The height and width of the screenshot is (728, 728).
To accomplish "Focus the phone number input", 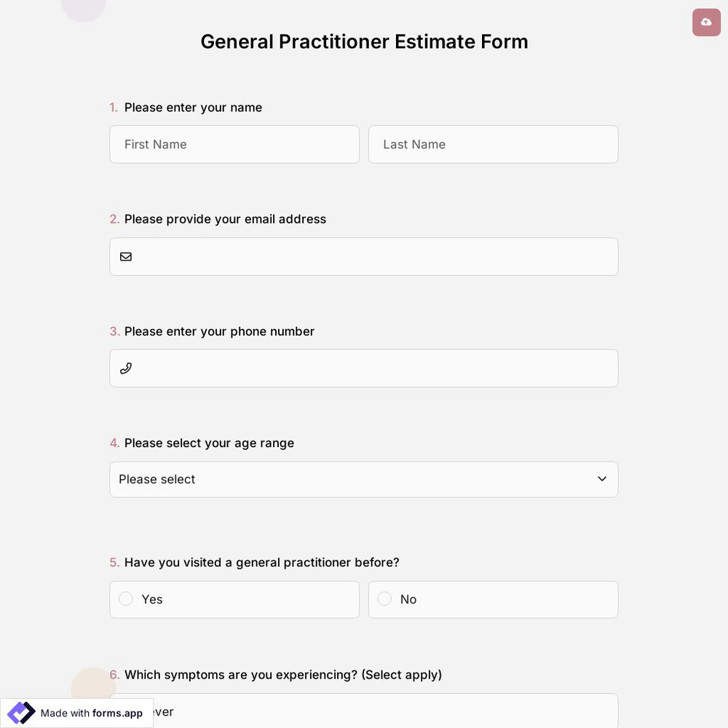I will coord(364,368).
